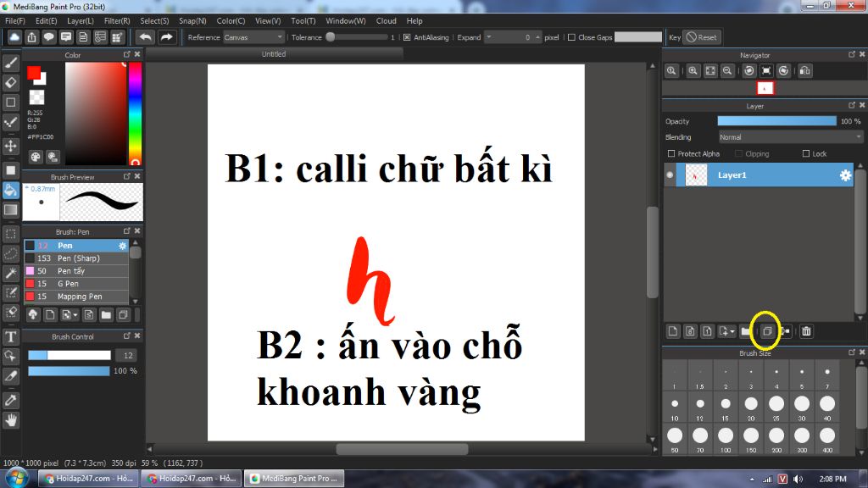Select Mapping Pen brush
The height and width of the screenshot is (488, 868).
[x=76, y=296]
